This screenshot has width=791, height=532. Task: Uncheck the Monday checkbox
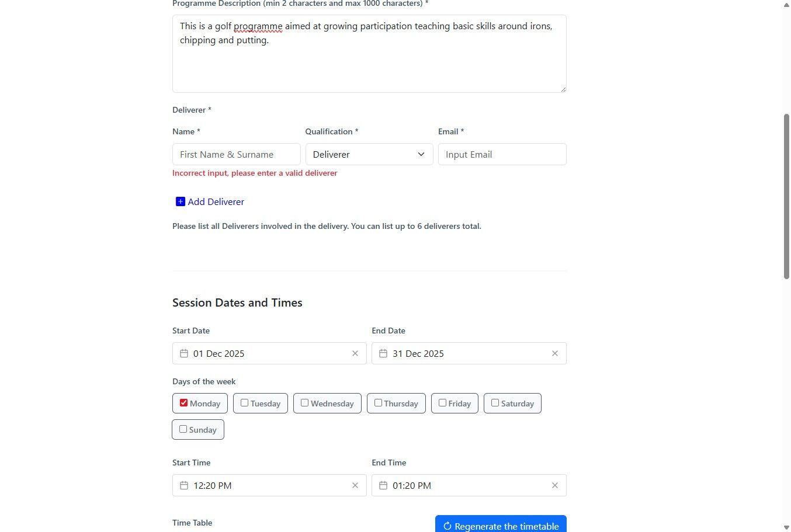pos(184,403)
